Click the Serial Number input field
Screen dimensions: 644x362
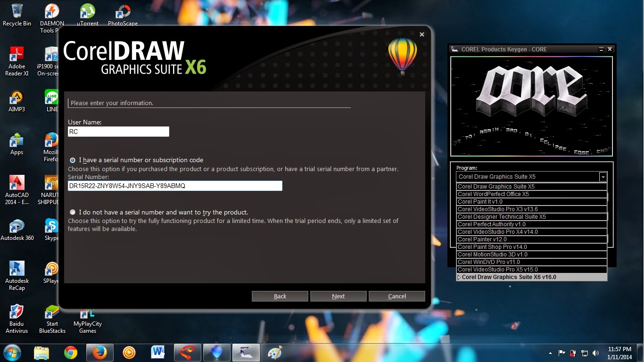(x=175, y=186)
